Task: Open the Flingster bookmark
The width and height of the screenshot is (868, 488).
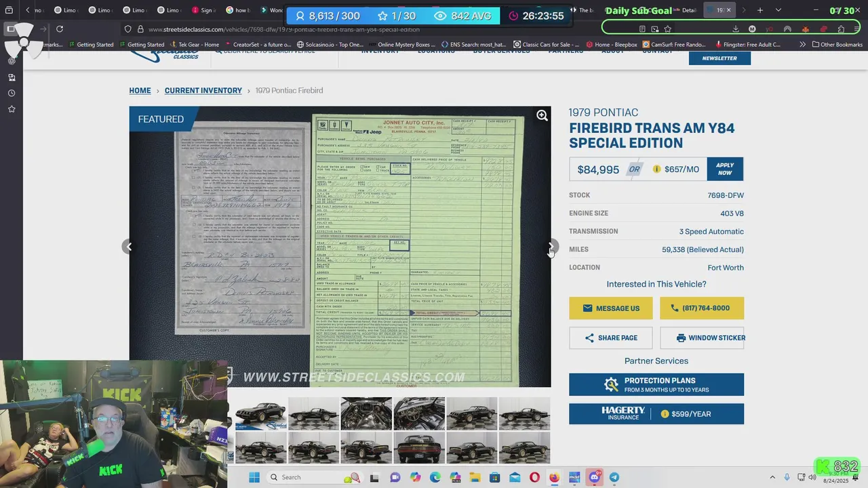Action: (x=747, y=45)
